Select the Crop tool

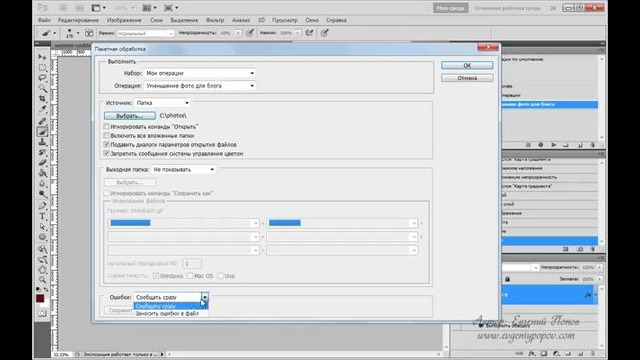42,98
